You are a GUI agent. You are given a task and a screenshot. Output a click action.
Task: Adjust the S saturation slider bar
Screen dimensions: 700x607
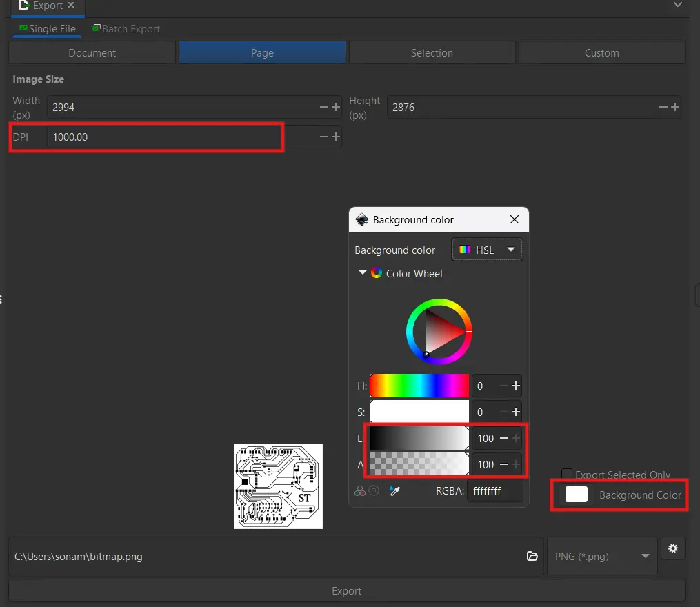(419, 412)
